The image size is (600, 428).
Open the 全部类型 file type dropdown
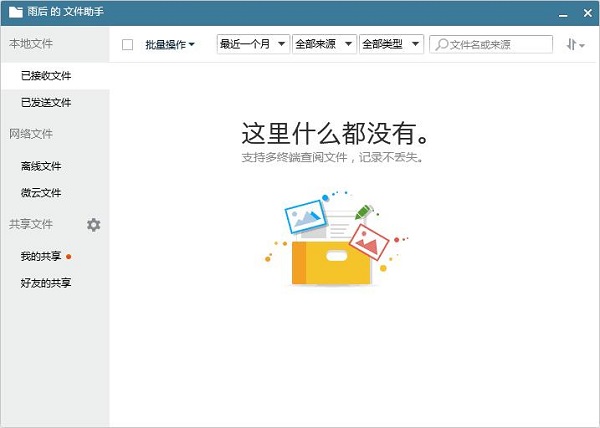[391, 45]
